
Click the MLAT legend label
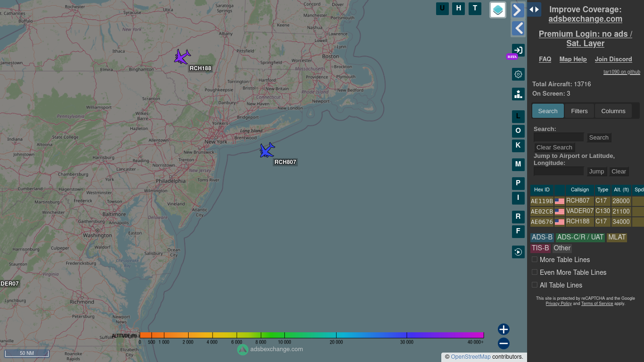pos(617,237)
